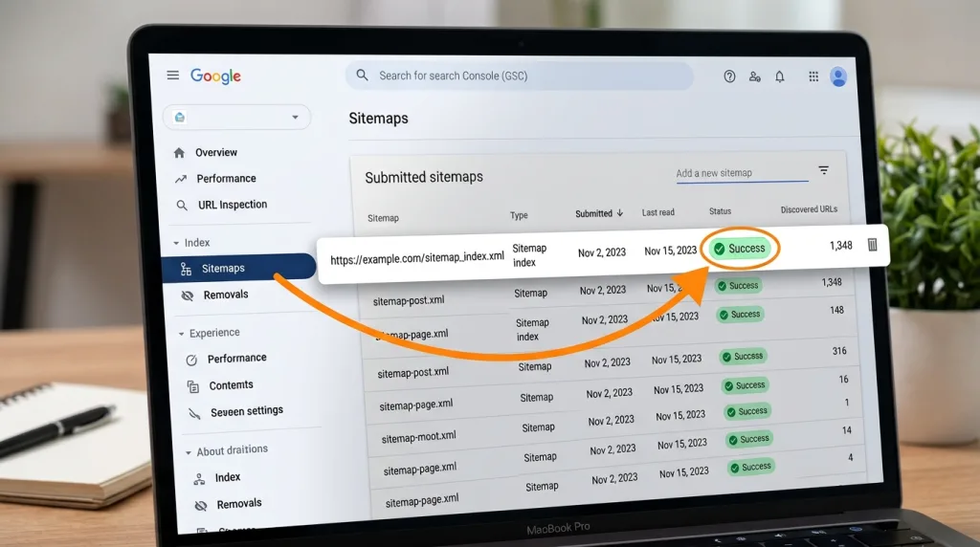Open the Help question mark icon
Screen dimensions: 980x547
pyautogui.click(x=729, y=77)
